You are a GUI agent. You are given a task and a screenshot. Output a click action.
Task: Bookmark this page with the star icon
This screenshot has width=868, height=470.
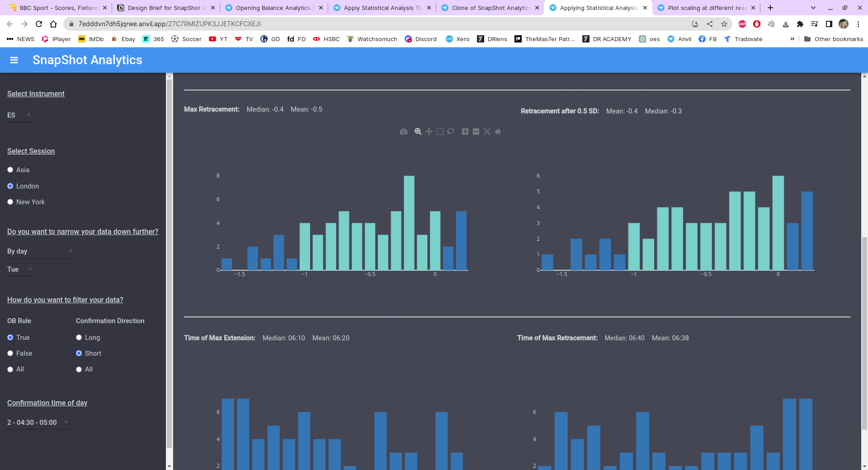pos(724,24)
